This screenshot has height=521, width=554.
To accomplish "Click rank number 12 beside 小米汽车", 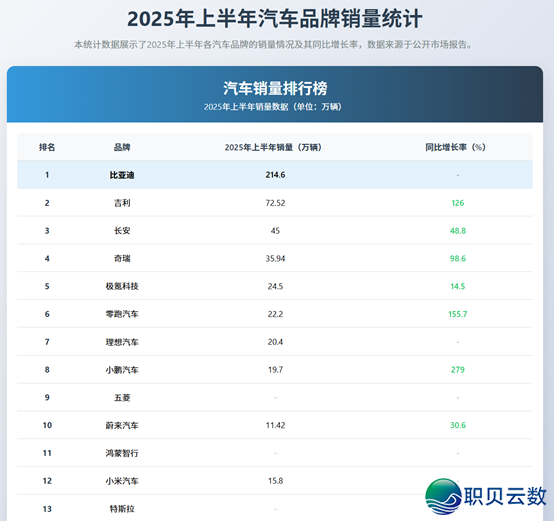I will pyautogui.click(x=47, y=481).
